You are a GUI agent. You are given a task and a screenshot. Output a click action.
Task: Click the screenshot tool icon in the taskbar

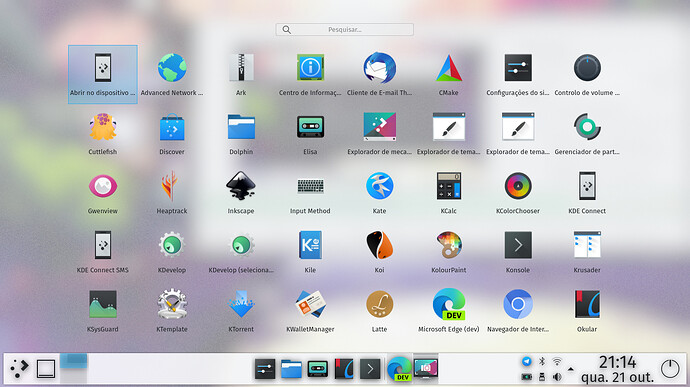[x=426, y=369]
